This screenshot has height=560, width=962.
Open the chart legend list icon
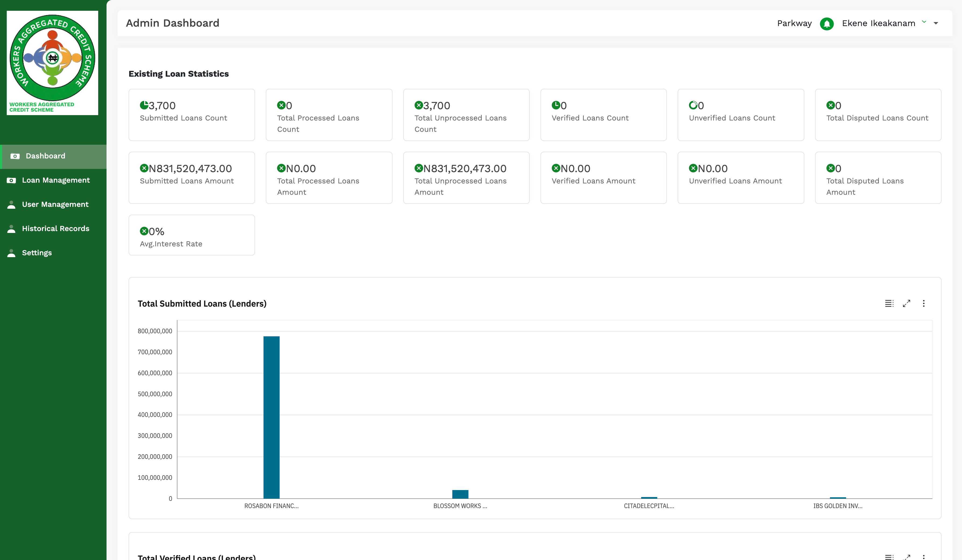click(x=889, y=303)
